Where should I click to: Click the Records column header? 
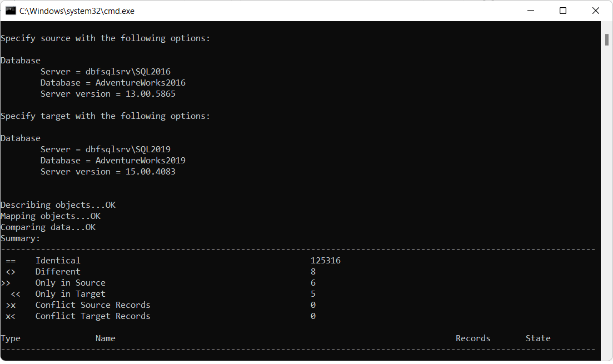click(x=473, y=338)
